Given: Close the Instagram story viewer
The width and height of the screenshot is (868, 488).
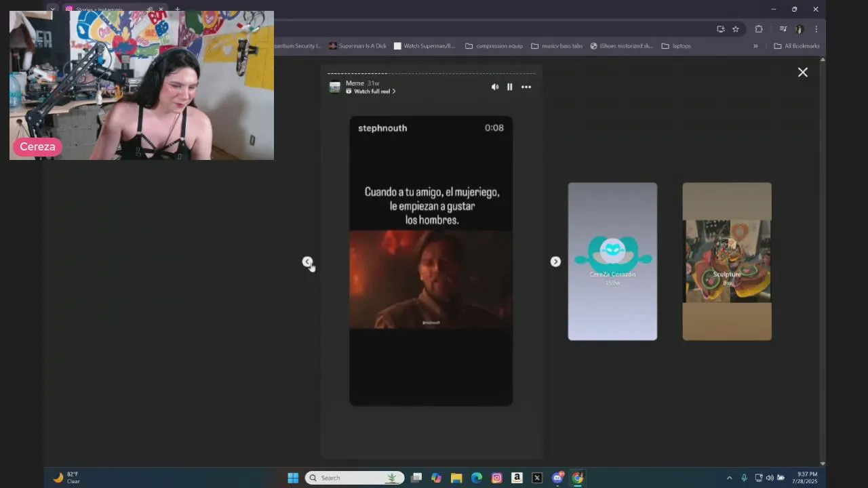Looking at the screenshot, I should pyautogui.click(x=803, y=72).
